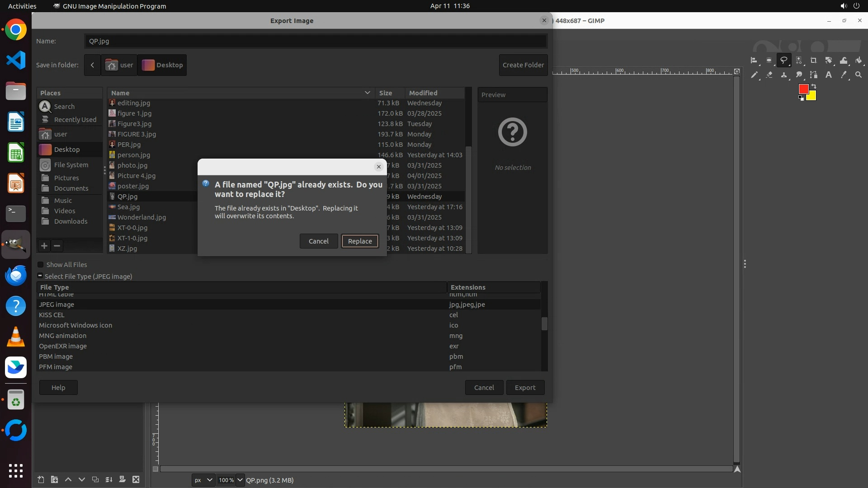This screenshot has height=488, width=868.
Task: Open the zoom percentage dropdown
Action: pos(240,480)
